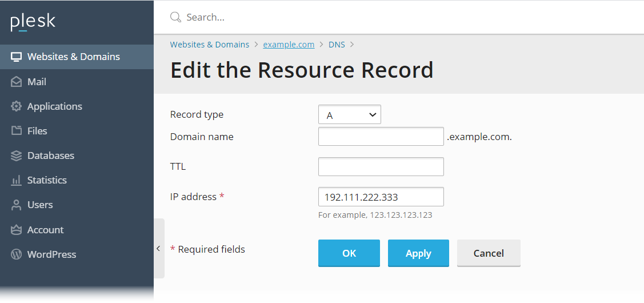Cancel editing the resource record
The image size is (644, 303).
[x=489, y=253]
